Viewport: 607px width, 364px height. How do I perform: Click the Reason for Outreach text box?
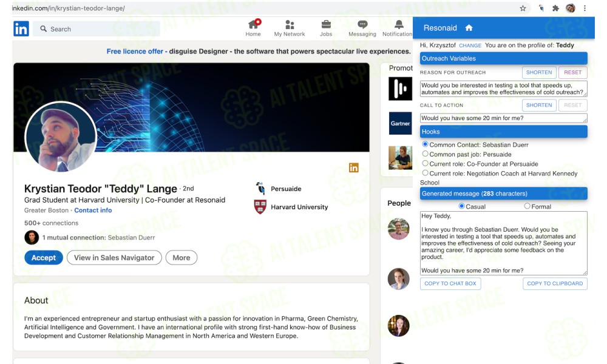(x=503, y=89)
